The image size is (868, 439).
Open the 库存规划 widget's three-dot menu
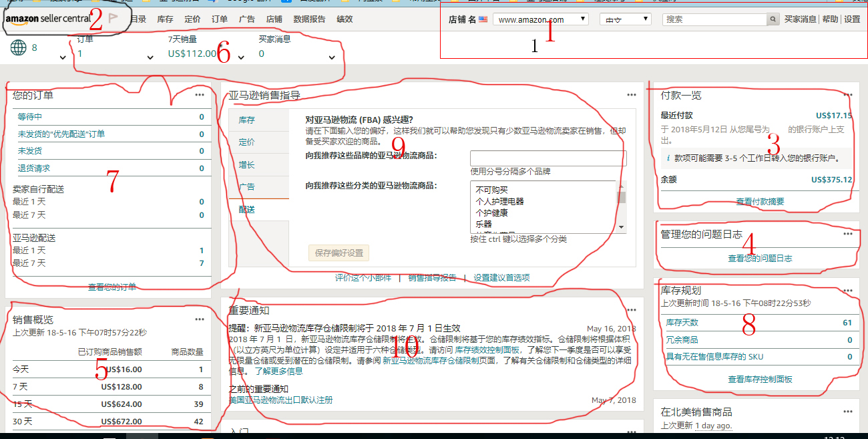[x=848, y=291]
